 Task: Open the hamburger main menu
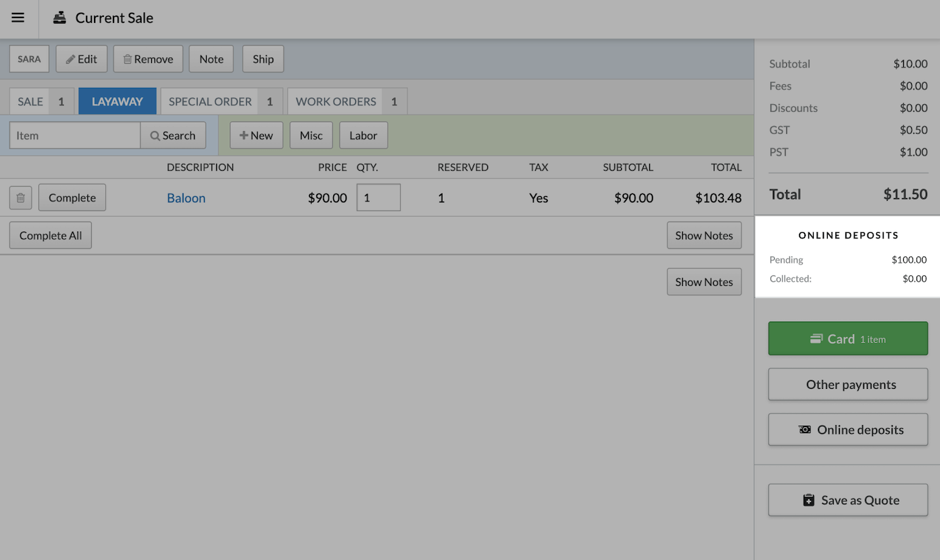point(18,18)
